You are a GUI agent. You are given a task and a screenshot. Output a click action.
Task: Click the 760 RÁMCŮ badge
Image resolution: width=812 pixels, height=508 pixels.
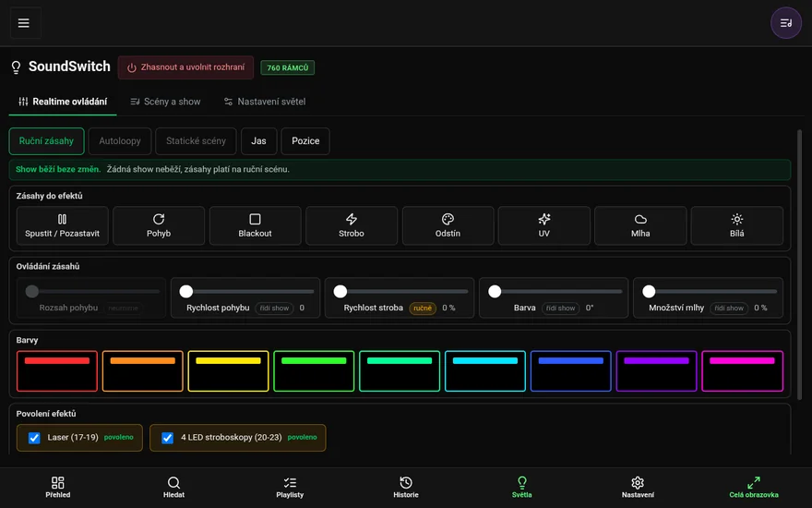click(287, 68)
